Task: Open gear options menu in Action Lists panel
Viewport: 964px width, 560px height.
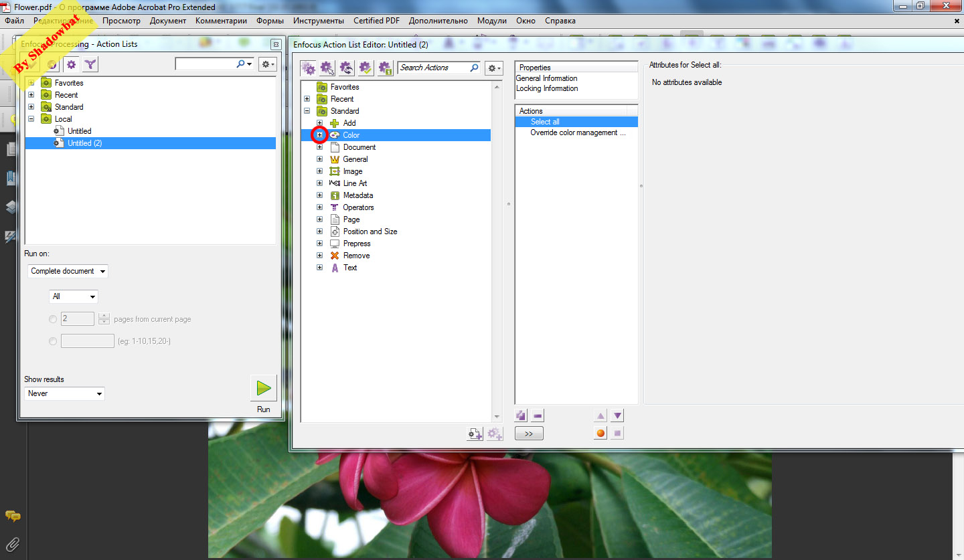Action: click(268, 64)
